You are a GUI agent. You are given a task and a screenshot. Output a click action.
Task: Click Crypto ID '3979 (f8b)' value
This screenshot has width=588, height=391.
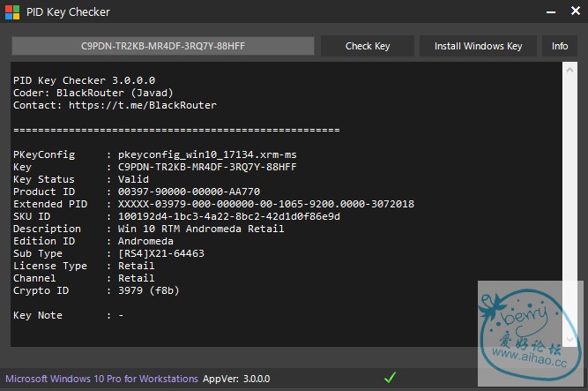(149, 290)
